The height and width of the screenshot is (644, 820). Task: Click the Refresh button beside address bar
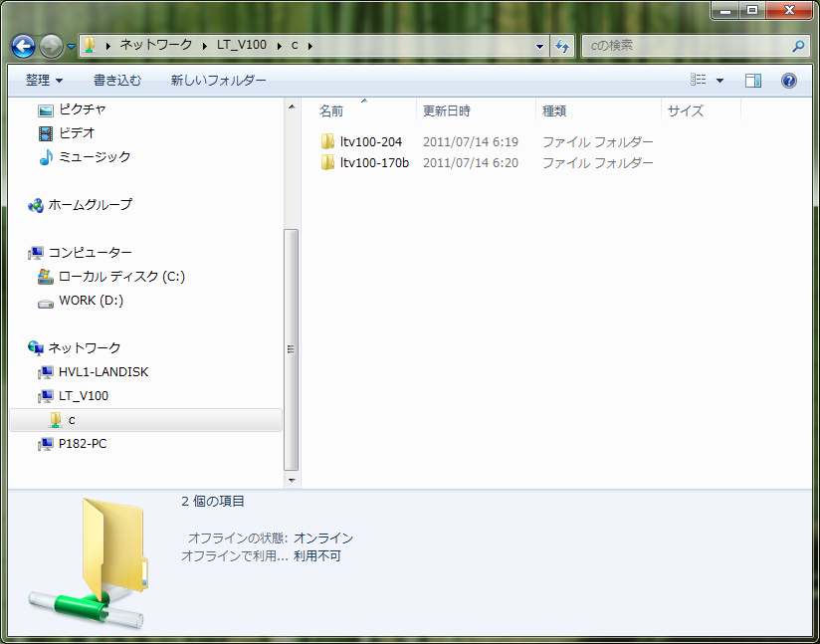pyautogui.click(x=562, y=46)
